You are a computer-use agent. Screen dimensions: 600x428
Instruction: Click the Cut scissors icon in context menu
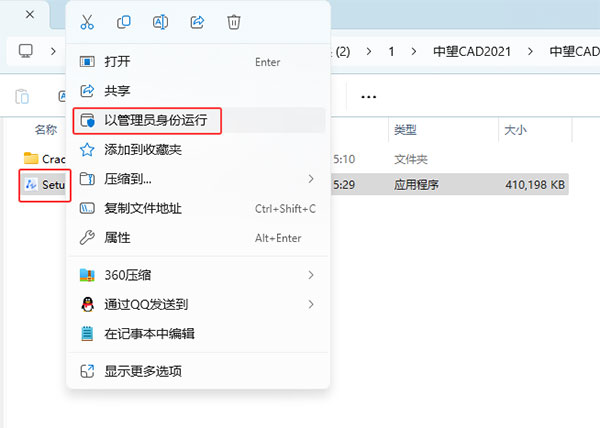click(x=87, y=22)
